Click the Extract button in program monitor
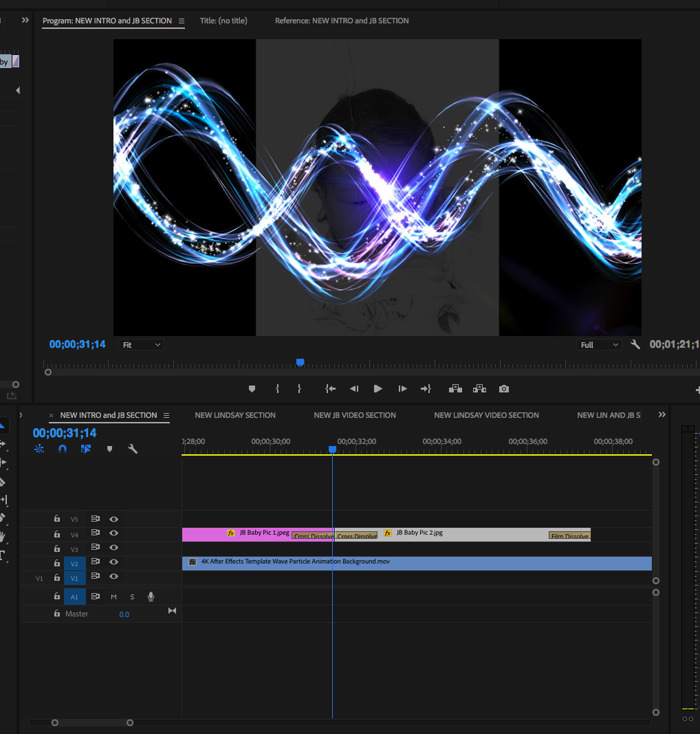Viewport: 700px width, 734px height. [479, 389]
